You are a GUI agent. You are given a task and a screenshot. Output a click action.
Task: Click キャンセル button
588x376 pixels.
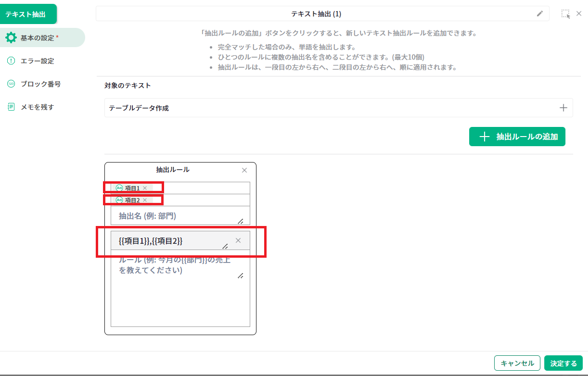coord(517,363)
